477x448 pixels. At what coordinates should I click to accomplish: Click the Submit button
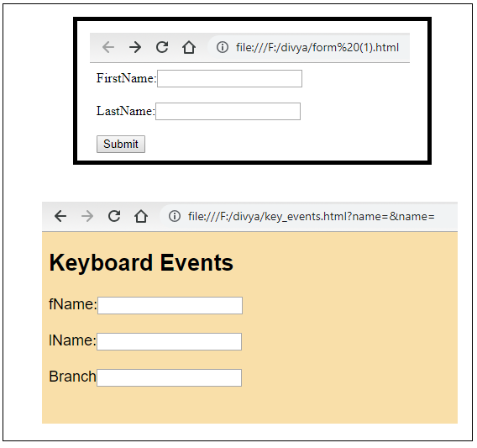pyautogui.click(x=121, y=144)
